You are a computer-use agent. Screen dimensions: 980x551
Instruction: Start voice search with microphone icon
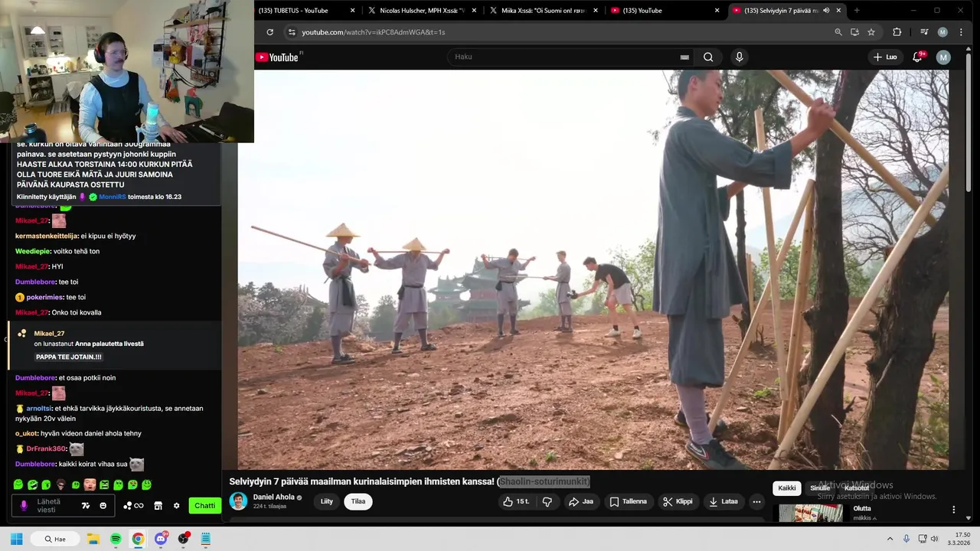[739, 57]
